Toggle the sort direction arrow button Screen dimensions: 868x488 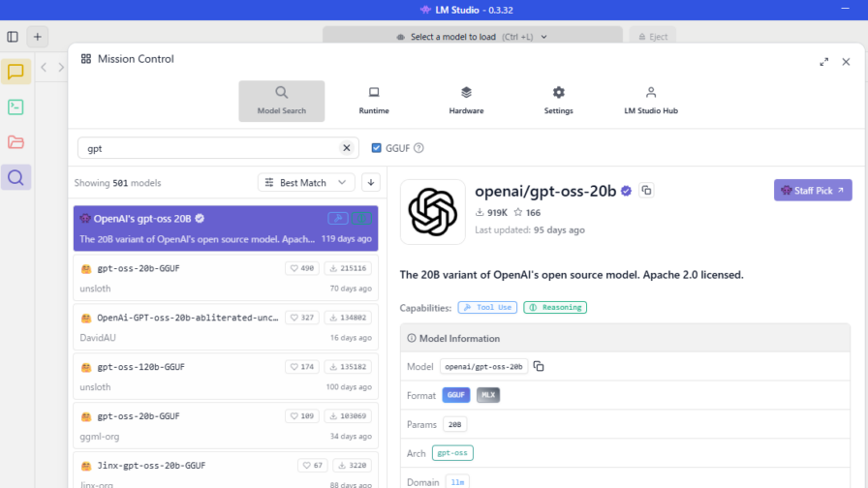tap(371, 182)
